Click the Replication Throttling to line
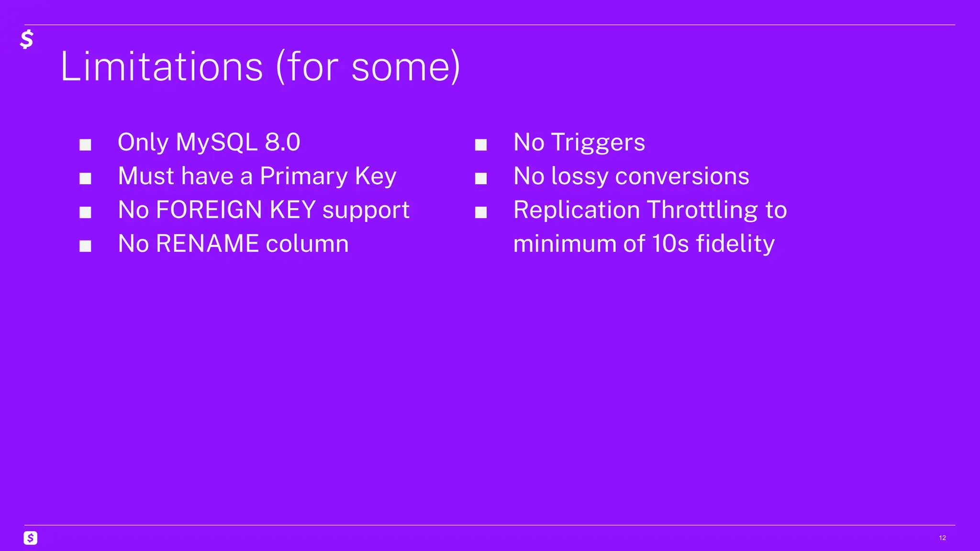Image resolution: width=980 pixels, height=551 pixels. pos(650,210)
